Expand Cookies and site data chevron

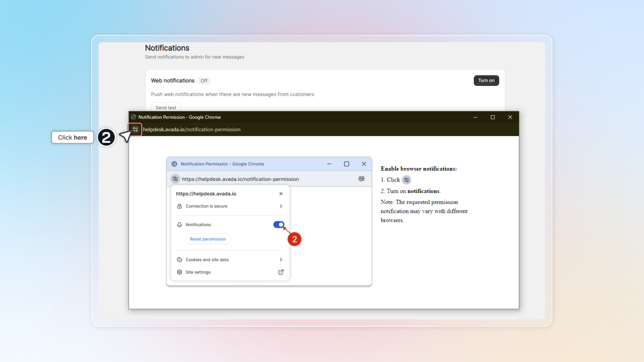pyautogui.click(x=281, y=260)
